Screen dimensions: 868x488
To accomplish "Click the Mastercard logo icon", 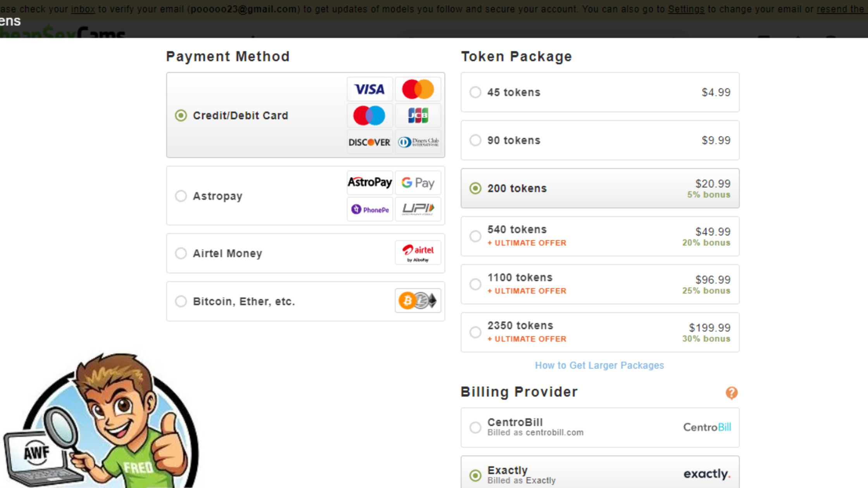I will [418, 89].
